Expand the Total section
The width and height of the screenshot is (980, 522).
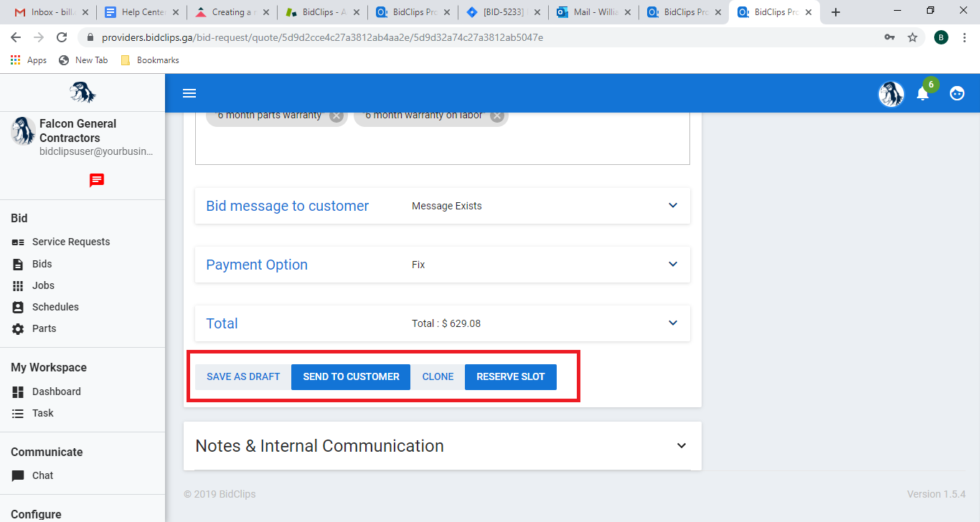(x=443, y=323)
